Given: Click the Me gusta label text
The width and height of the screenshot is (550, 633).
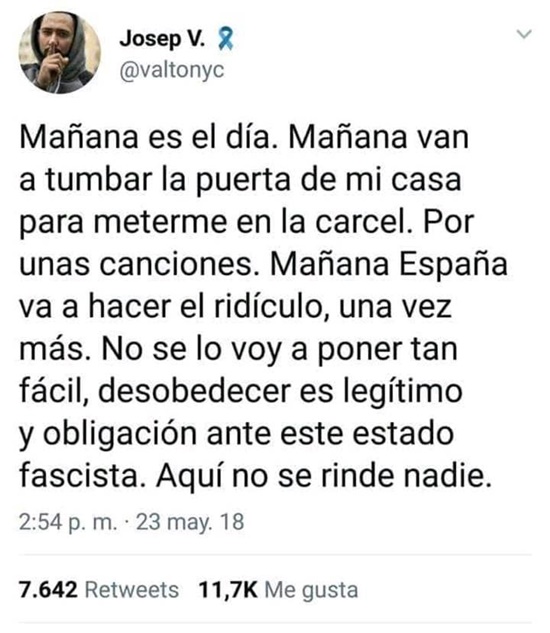Looking at the screenshot, I should point(311,591).
